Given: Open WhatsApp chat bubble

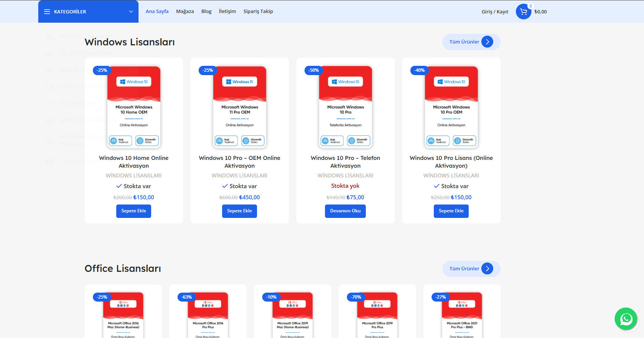Looking at the screenshot, I should point(626,319).
